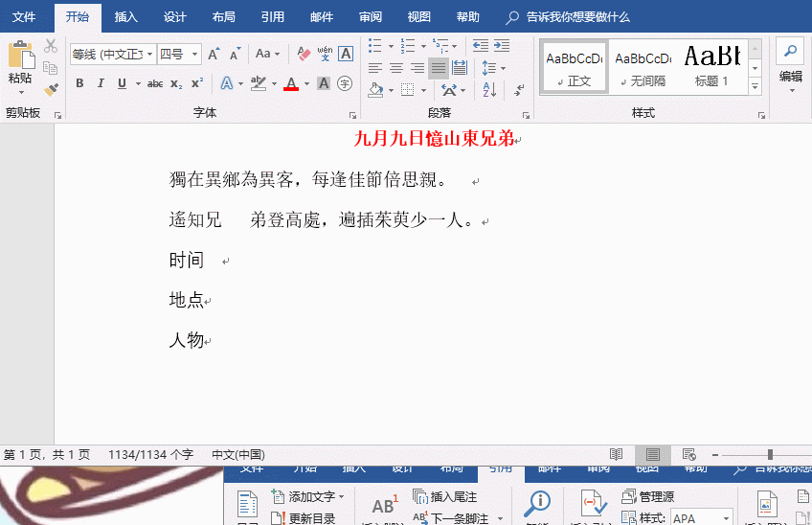Open the 编辑 editing group
Viewport: 812px width, 525px height.
[790, 66]
